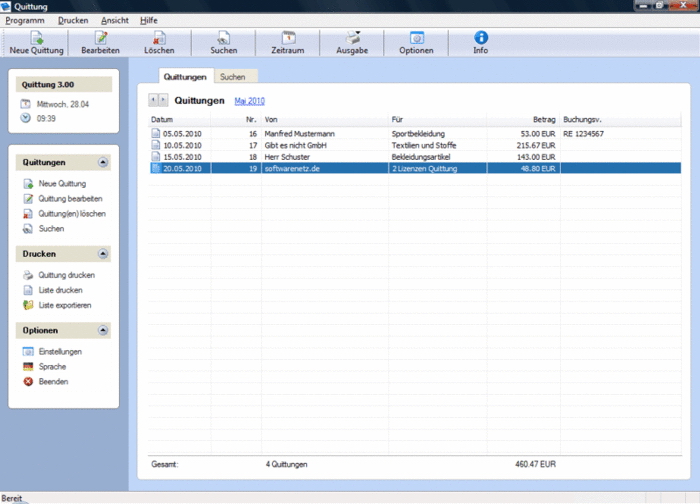Viewport: 700px width, 504px height.
Task: Click the Mai 2010 period link
Action: (249, 101)
